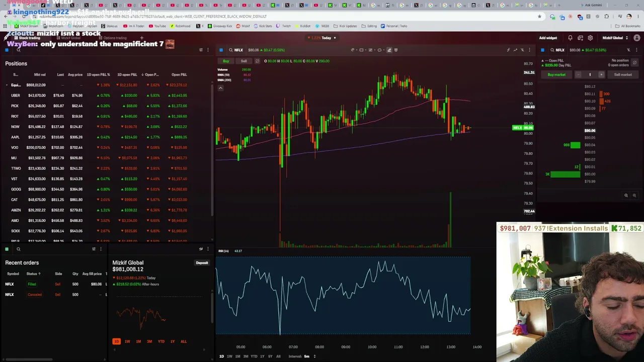Search symbols in the Positions widget
This screenshot has width=644, height=362.
point(19,50)
